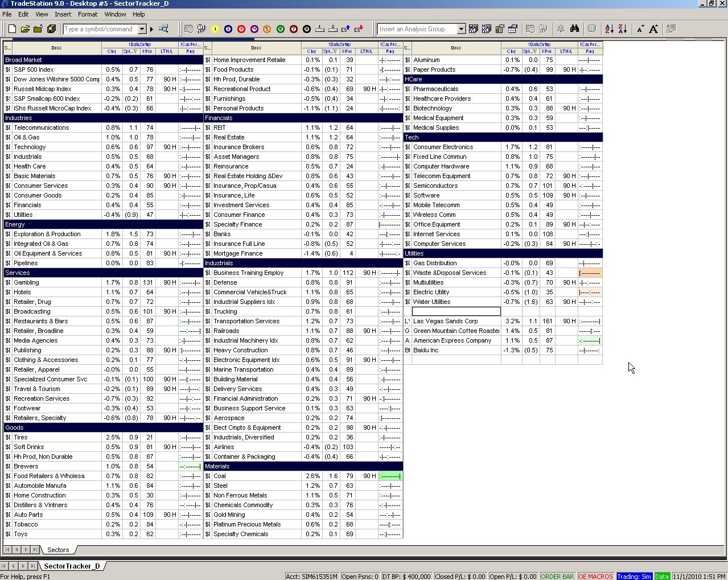728x580 pixels.
Task: Open the Format menu
Action: [88, 14]
